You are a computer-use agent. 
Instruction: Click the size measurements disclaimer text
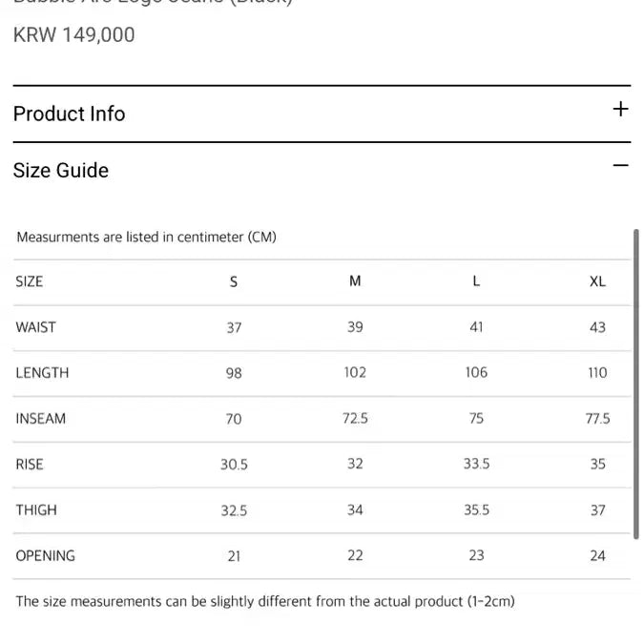pos(265,602)
